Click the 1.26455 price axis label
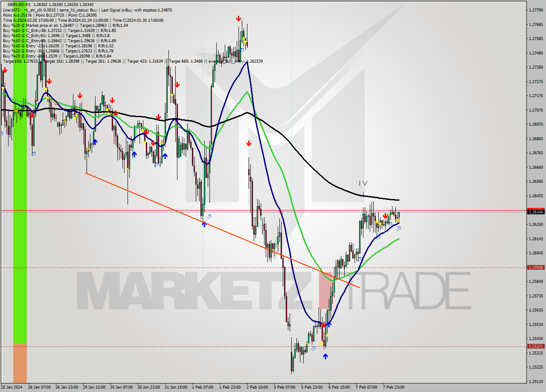 (536, 196)
